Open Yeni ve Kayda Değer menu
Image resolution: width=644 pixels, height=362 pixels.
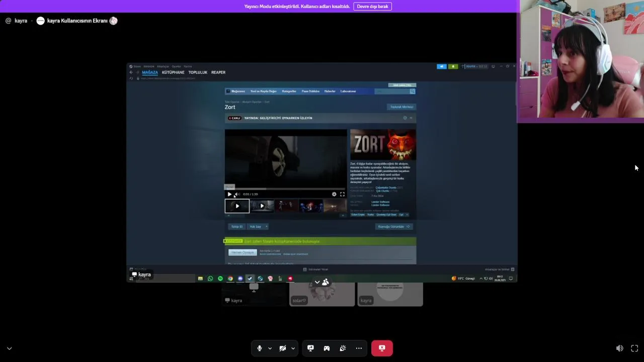click(263, 91)
